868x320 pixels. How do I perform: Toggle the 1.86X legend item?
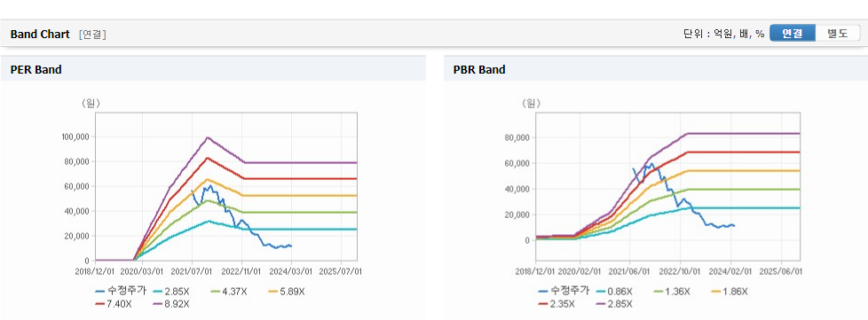[729, 292]
